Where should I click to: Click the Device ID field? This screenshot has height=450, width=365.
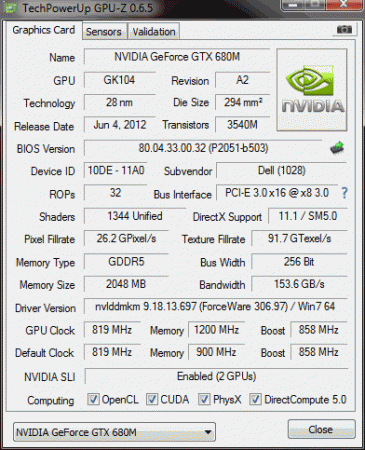click(116, 171)
